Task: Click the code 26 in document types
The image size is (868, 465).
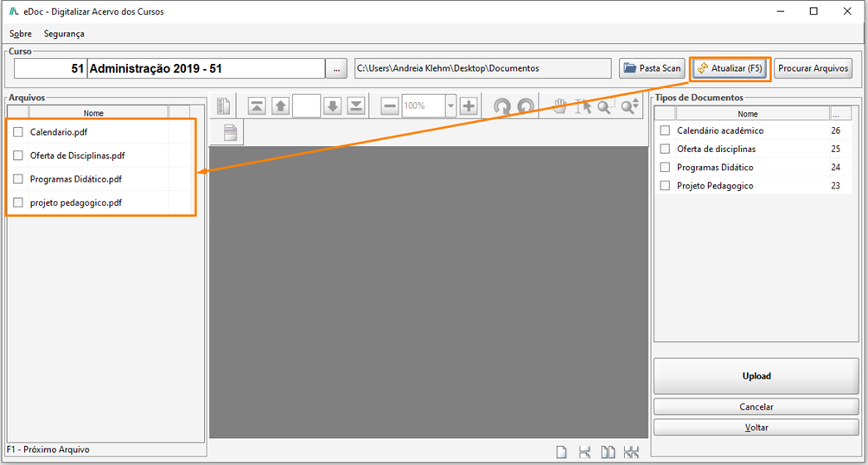Action: click(x=835, y=131)
